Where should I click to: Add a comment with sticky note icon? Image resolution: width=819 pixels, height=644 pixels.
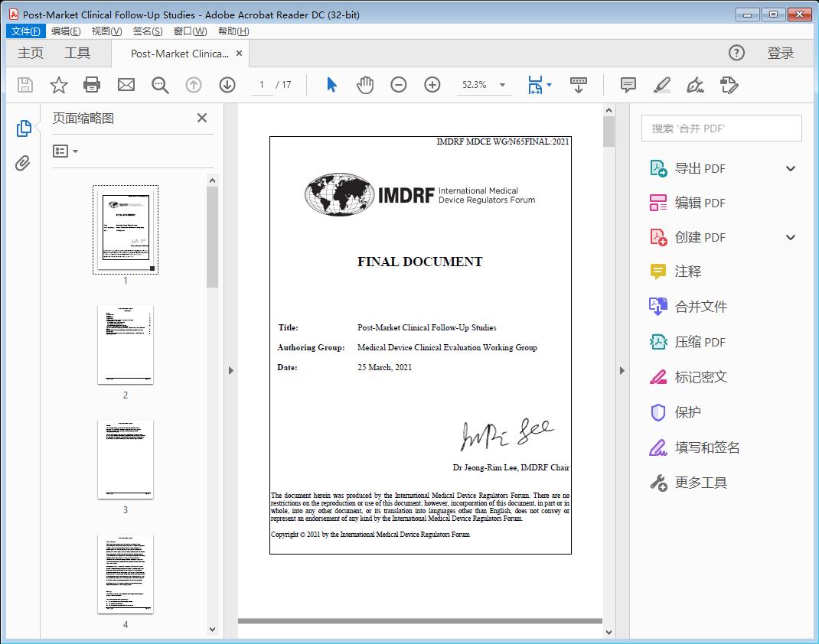pyautogui.click(x=628, y=85)
